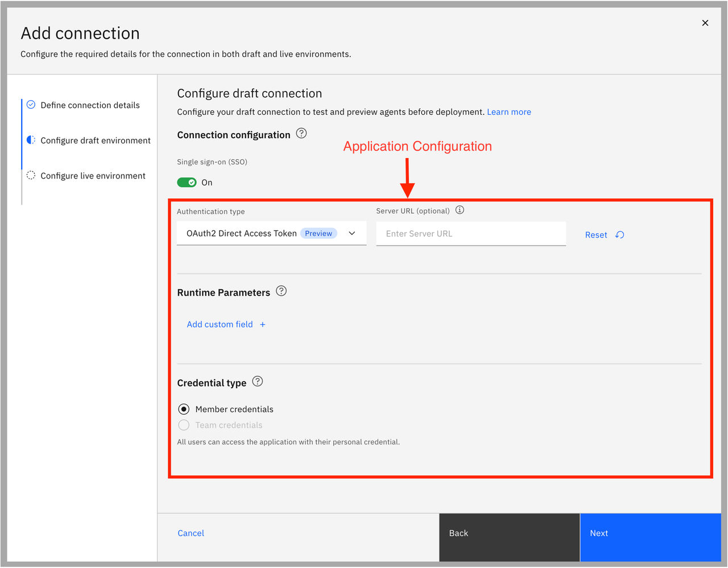The height and width of the screenshot is (568, 728).
Task: Click the Authentication type label
Action: click(x=210, y=212)
